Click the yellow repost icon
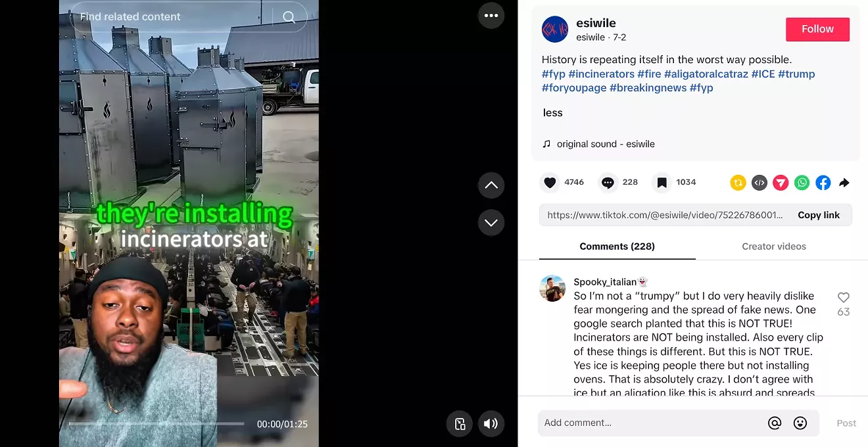Viewport: 868px width, 447px height. [738, 183]
